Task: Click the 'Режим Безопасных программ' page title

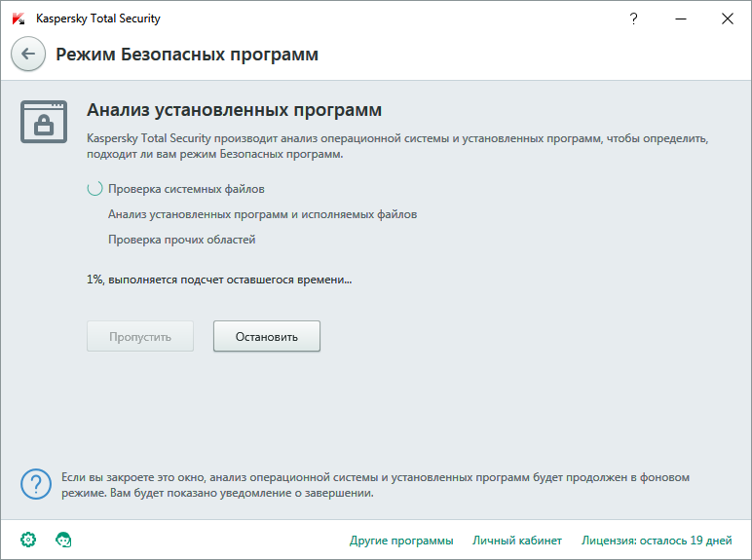Action: 187,55
